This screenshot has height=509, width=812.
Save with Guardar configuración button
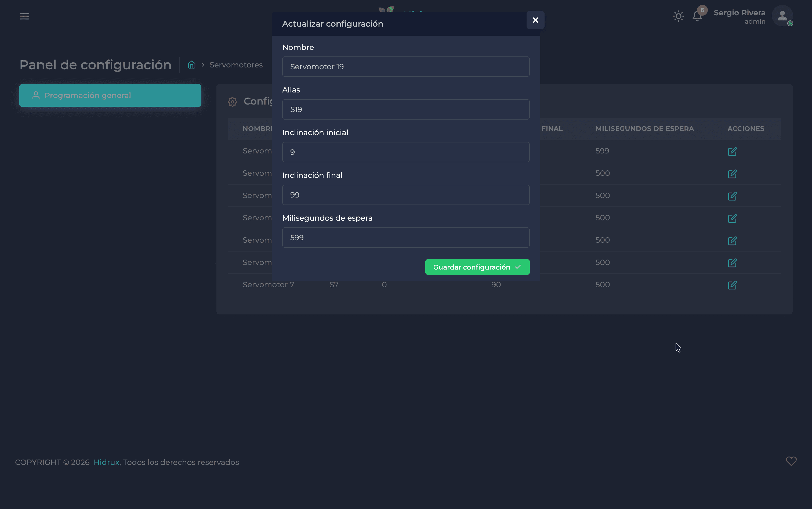coord(477,267)
